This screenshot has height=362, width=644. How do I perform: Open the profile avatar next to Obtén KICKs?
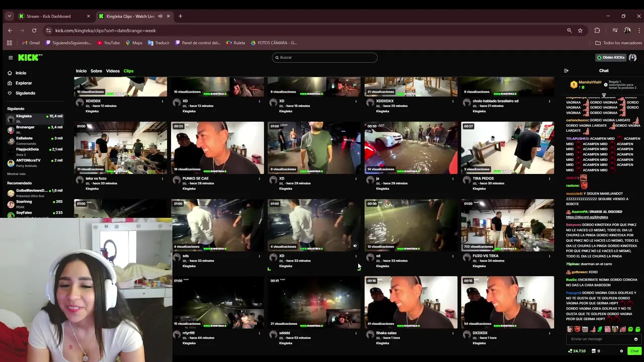632,57
